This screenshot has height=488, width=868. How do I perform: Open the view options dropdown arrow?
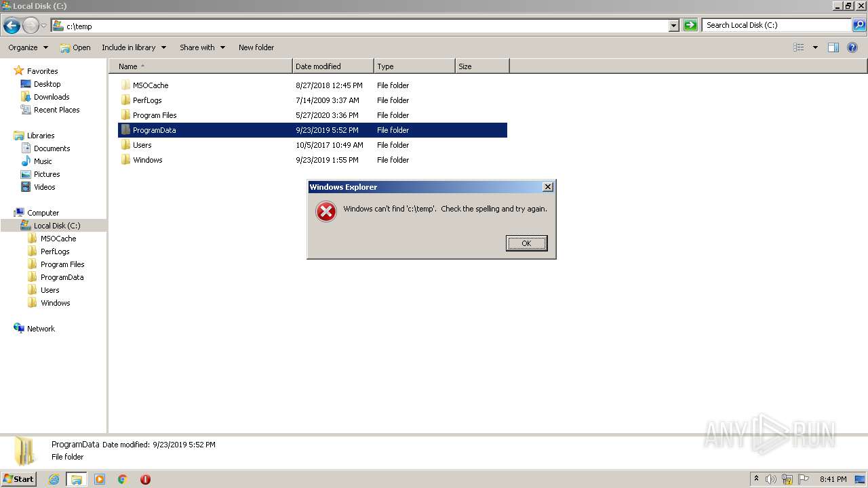coord(815,47)
